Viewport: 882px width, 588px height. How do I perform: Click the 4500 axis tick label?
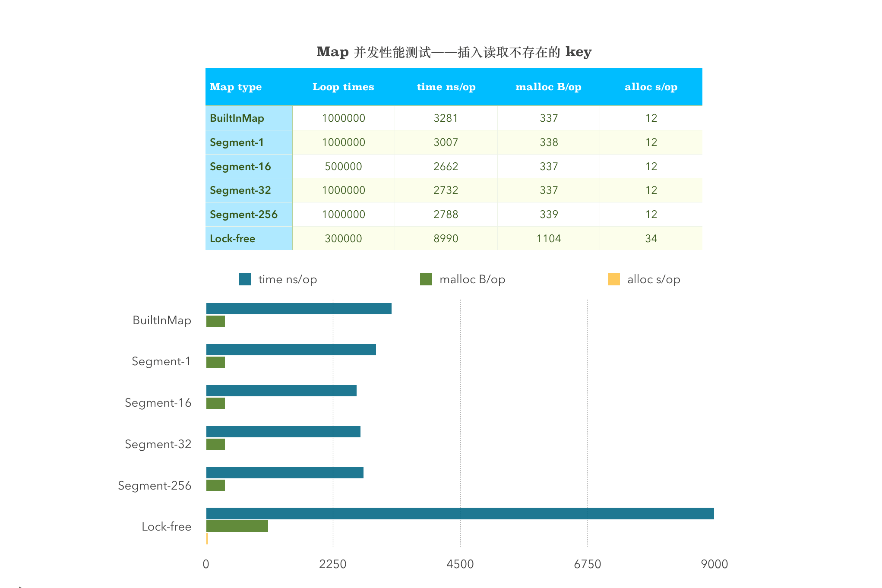[x=460, y=564]
